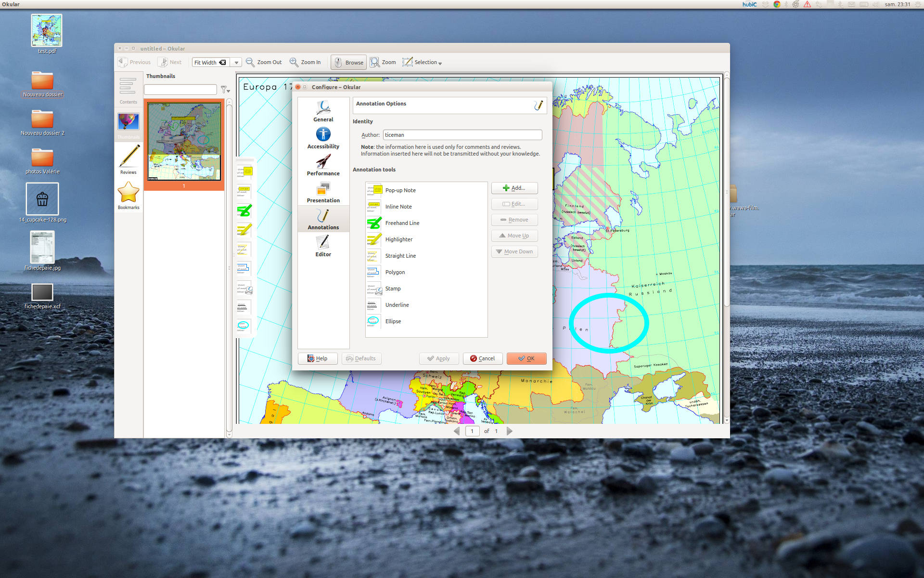
Task: Open Nouveau dossier 2 folder on desktop
Action: [42, 122]
